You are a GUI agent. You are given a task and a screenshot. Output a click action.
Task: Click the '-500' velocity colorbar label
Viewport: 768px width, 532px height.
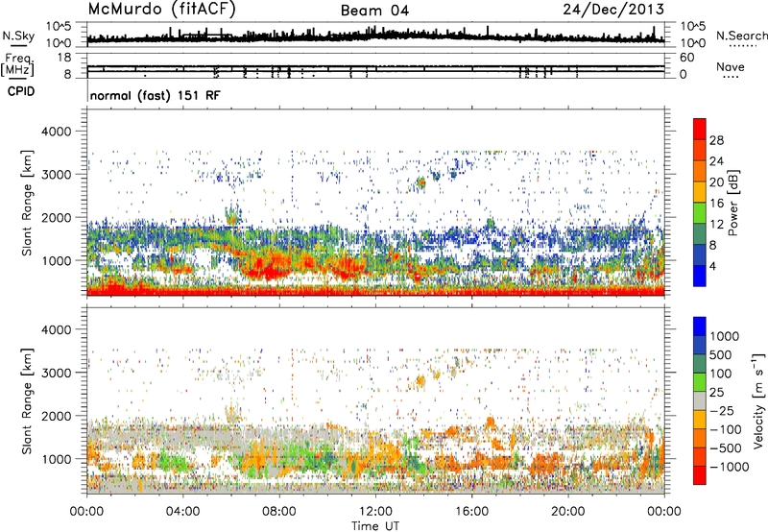click(x=726, y=448)
